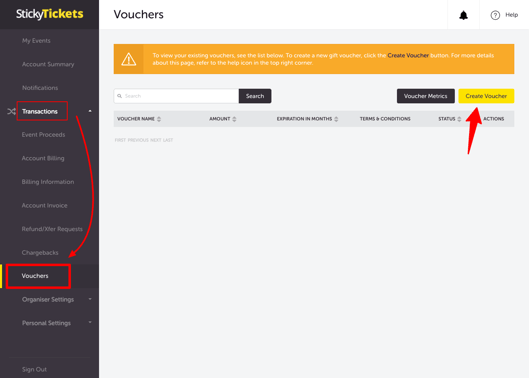Click Next pagination link
Image resolution: width=529 pixels, height=378 pixels.
(x=156, y=140)
